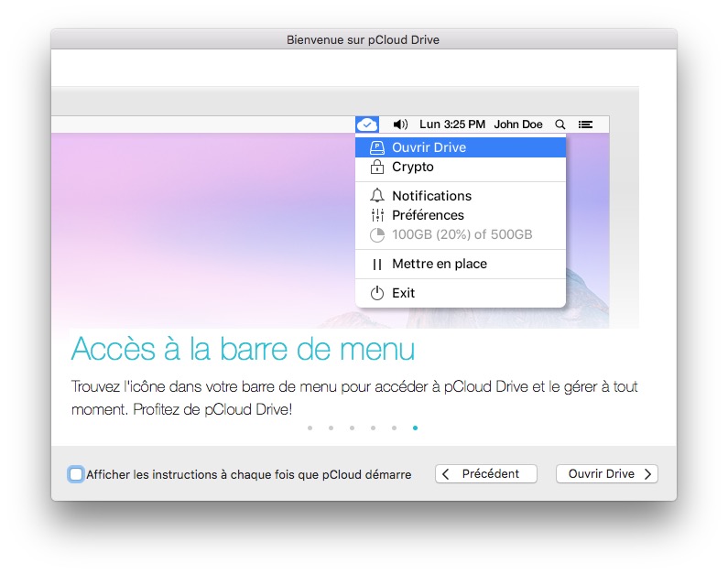Click the bell icon beside Notifications
Viewport: 728px width, 574px height.
pos(377,195)
